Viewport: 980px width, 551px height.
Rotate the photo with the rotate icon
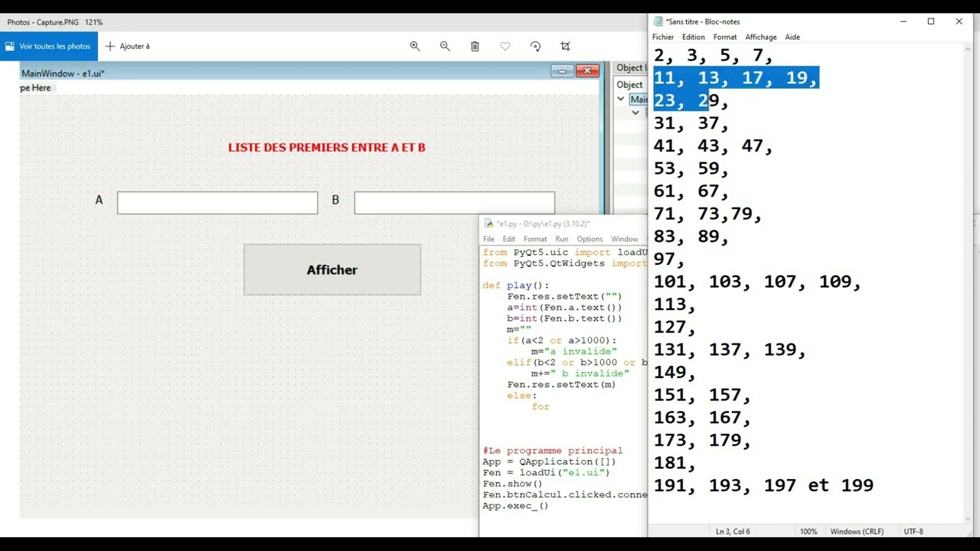(x=535, y=46)
